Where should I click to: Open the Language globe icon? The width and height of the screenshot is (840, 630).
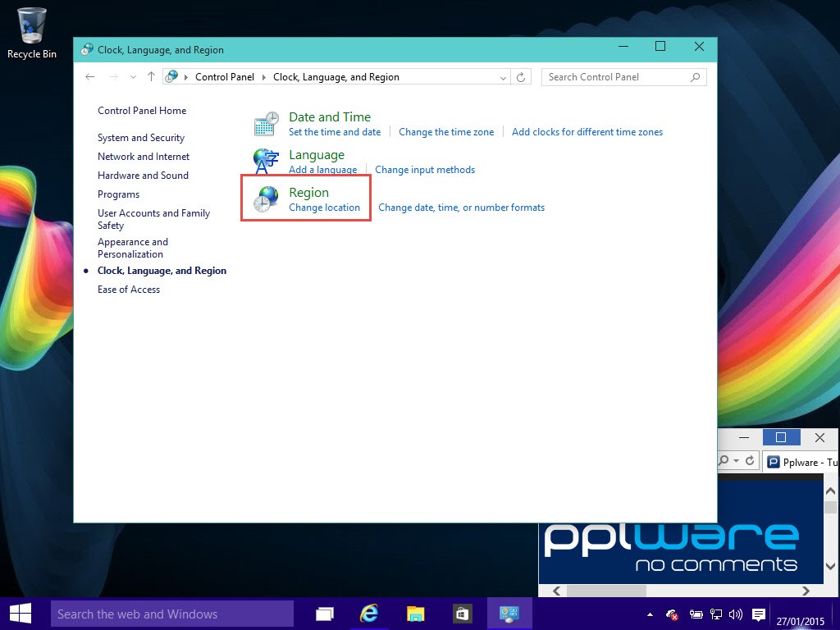pos(266,161)
